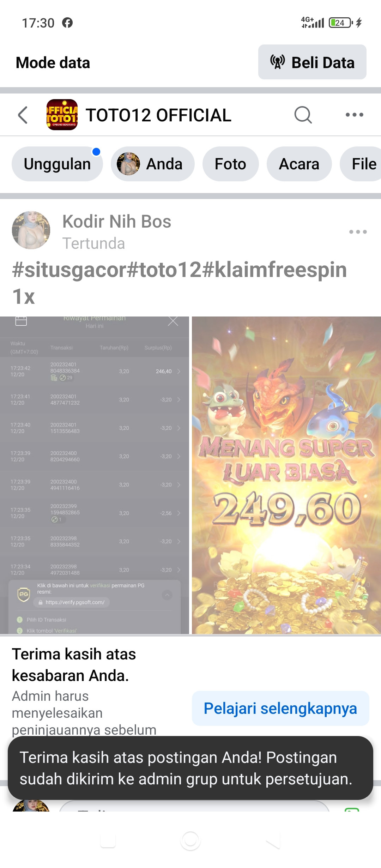The width and height of the screenshot is (381, 868).
Task: Tap the Kodir Nih Bos author name
Action: point(117,222)
